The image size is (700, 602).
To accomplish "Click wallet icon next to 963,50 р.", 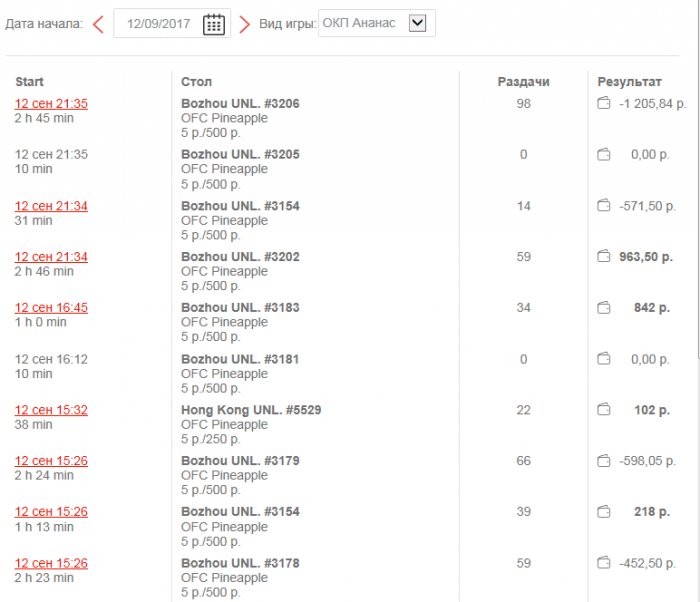I will point(604,256).
